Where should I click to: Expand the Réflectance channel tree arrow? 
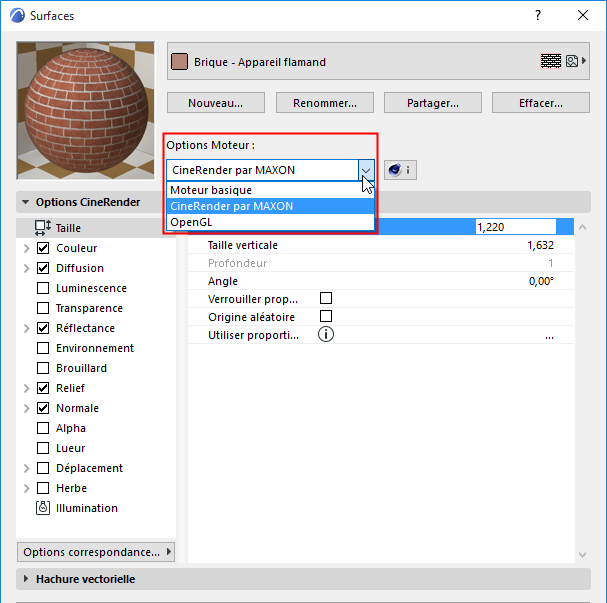click(26, 328)
